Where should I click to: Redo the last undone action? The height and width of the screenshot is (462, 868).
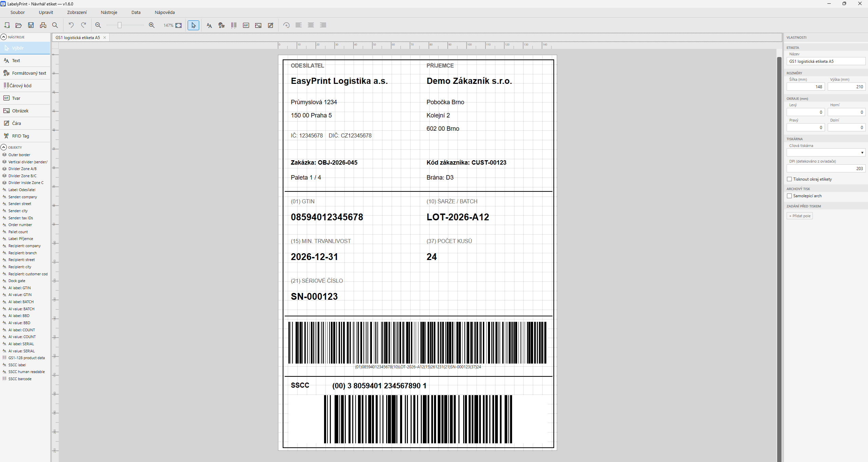coord(83,25)
